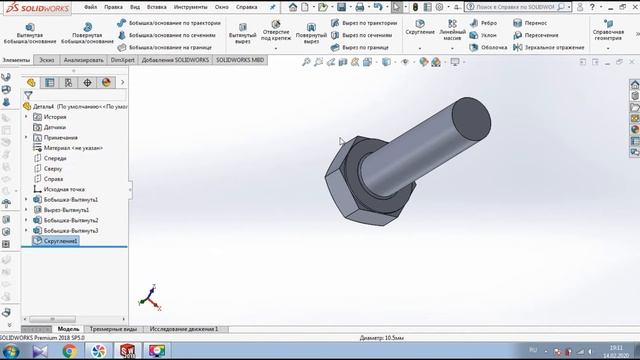Choose Бобышка/основание по траектории
The height and width of the screenshot is (360, 640).
169,23
